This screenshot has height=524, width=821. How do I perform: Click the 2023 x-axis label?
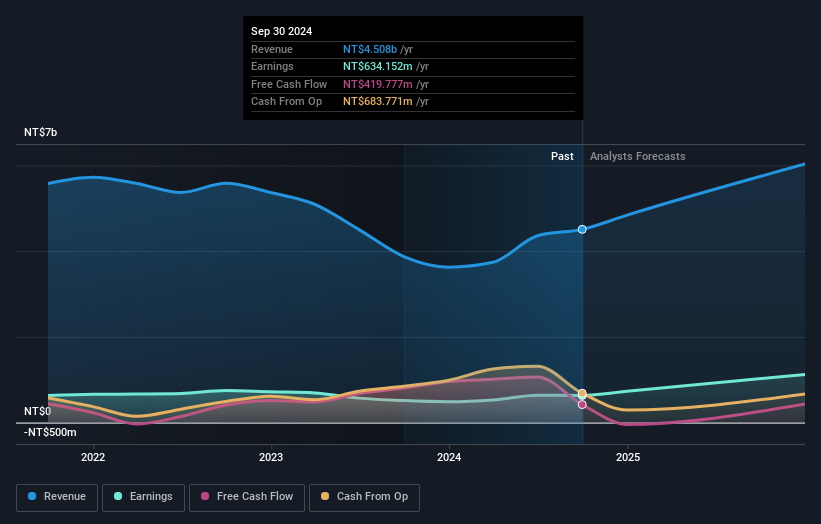pyautogui.click(x=271, y=457)
